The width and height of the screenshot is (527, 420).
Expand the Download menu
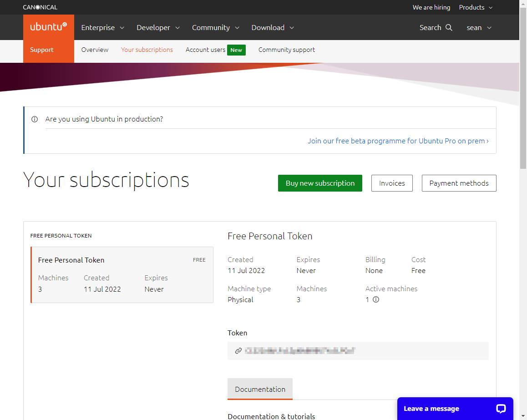(273, 28)
